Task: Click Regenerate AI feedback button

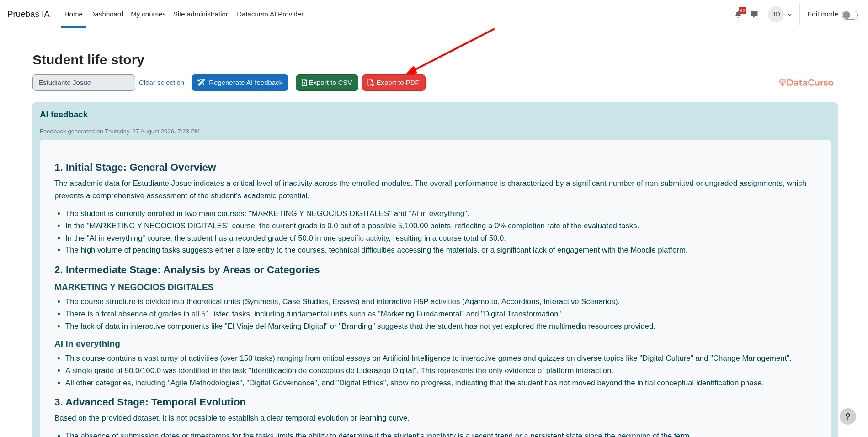Action: pos(240,83)
